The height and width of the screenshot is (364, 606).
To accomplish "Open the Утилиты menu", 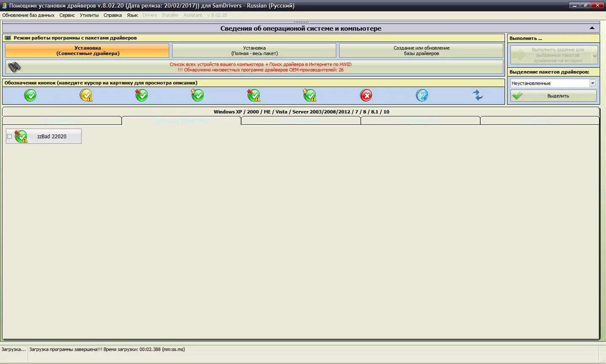I will coord(89,15).
